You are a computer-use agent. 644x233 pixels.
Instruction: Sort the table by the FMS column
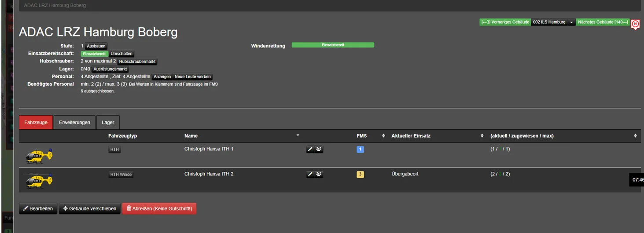click(383, 136)
